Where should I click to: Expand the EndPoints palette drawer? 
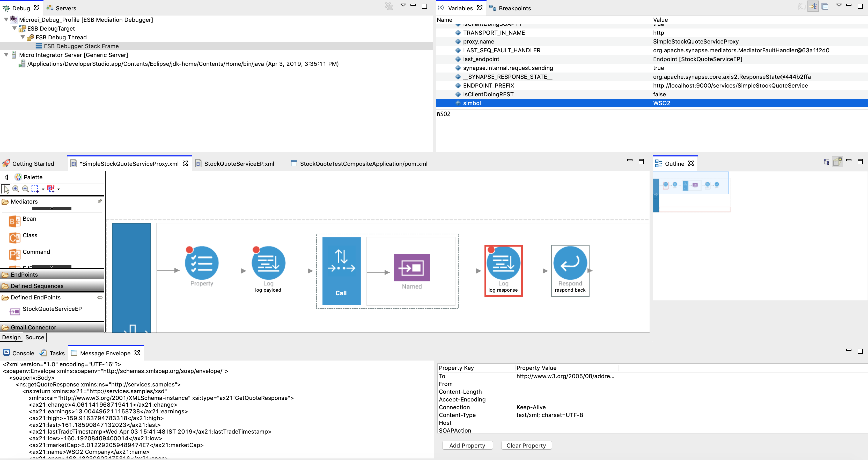point(52,275)
